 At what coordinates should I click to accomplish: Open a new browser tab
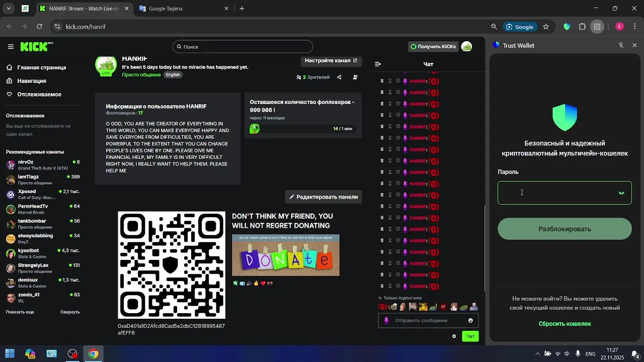[x=242, y=9]
